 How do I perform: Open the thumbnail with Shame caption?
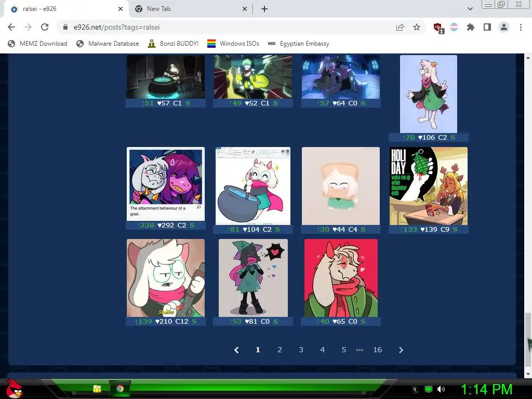click(x=166, y=278)
